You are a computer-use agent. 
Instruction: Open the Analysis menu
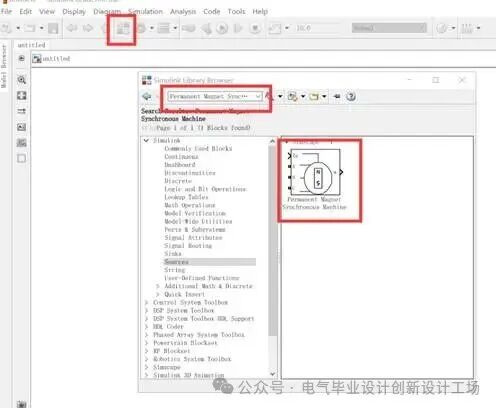click(183, 12)
